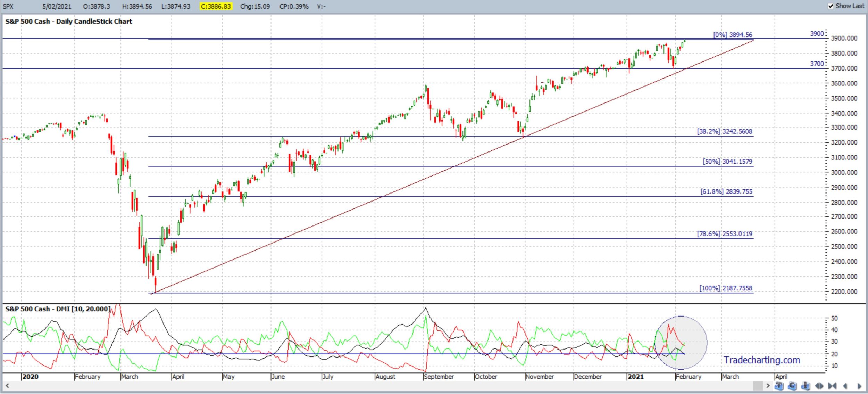
Task: Click the scrollbar right arrow
Action: click(x=768, y=386)
